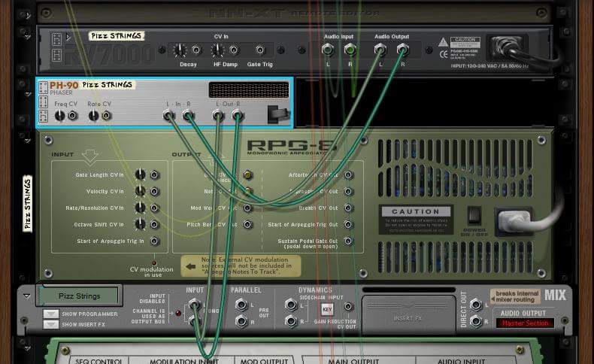Click the Direct Out L jack

pyautogui.click(x=475, y=305)
